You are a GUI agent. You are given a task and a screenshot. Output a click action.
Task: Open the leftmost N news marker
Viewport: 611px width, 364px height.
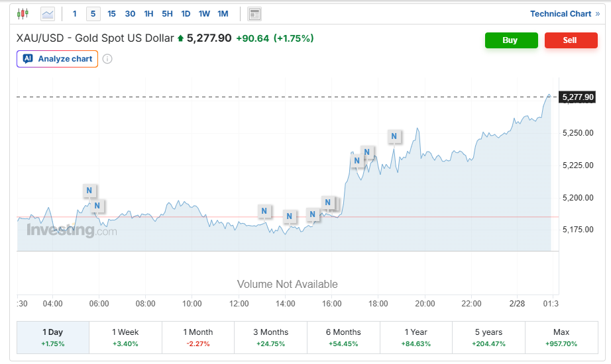click(x=89, y=191)
